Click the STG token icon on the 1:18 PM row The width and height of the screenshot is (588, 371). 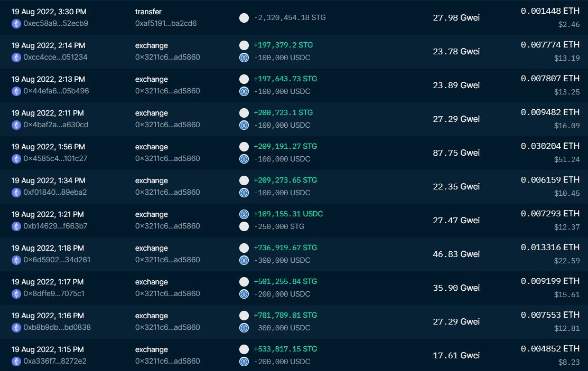click(x=244, y=248)
